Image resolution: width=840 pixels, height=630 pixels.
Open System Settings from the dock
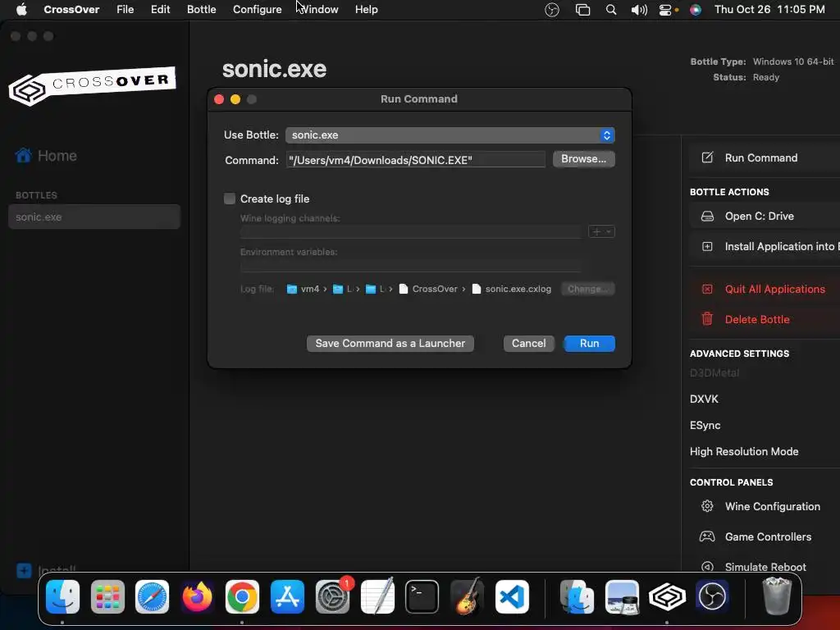(x=332, y=596)
